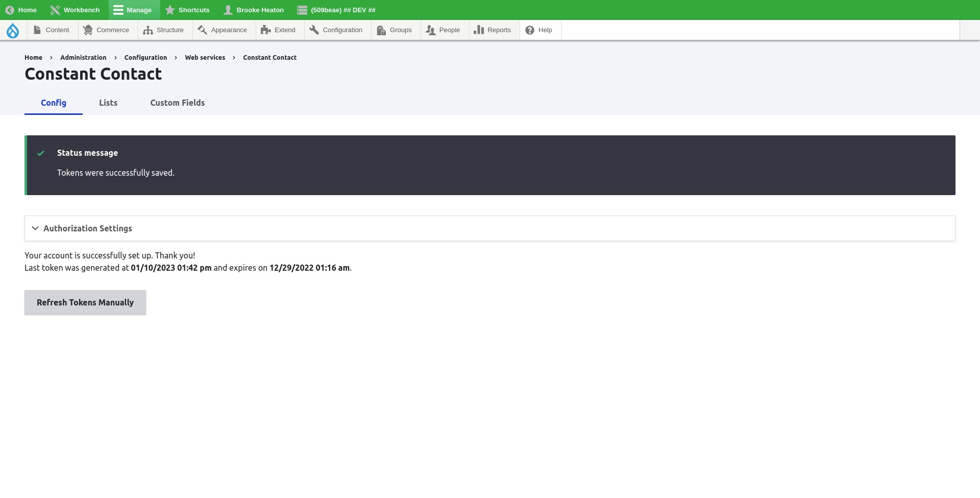Click Constant Contact breadcrumb link
The width and height of the screenshot is (980, 498).
269,58
